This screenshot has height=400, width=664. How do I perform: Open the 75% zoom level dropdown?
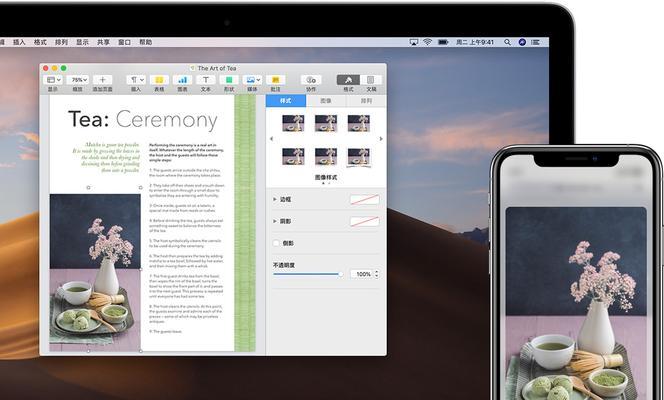click(x=78, y=80)
